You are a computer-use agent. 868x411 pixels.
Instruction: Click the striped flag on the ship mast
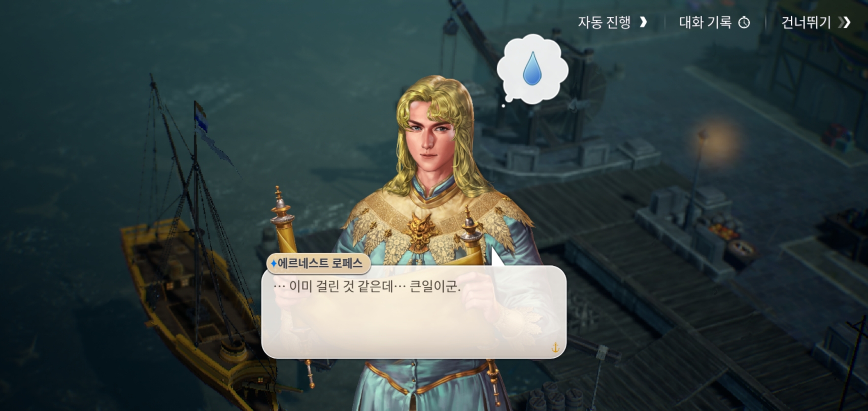pyautogui.click(x=201, y=117)
